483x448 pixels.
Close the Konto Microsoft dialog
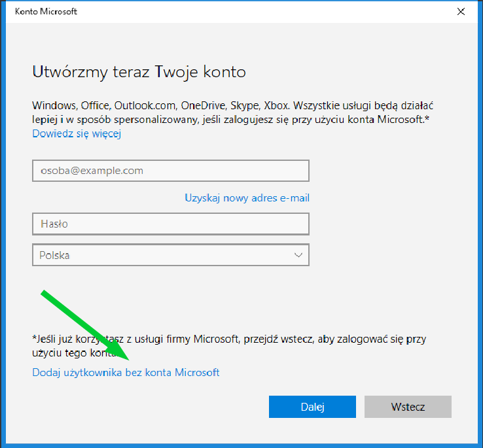[461, 12]
